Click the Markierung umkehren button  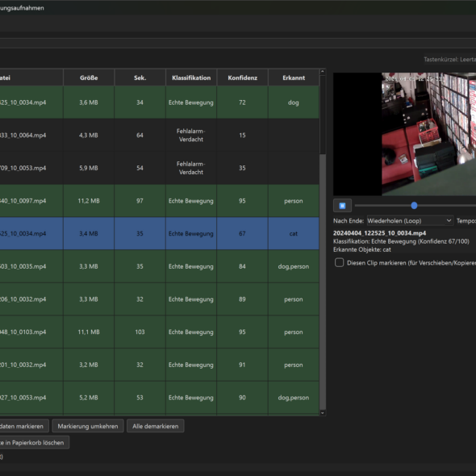(88, 426)
